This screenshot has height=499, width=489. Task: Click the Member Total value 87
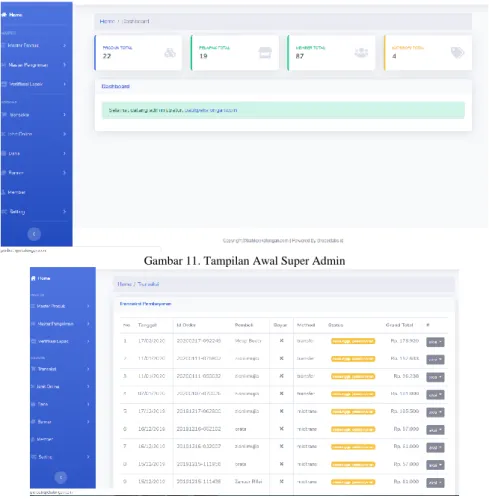(300, 56)
